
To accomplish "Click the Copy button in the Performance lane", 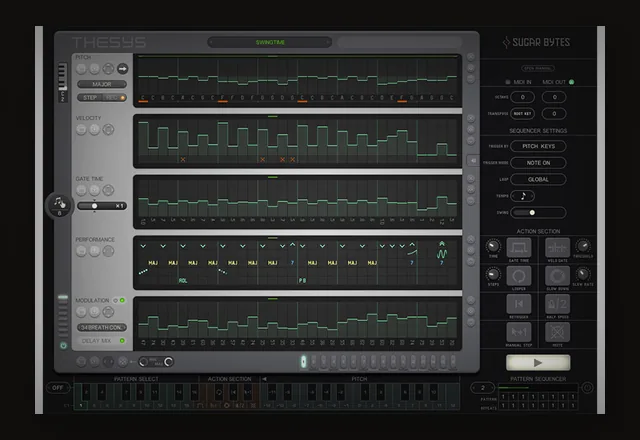I will click(81, 251).
